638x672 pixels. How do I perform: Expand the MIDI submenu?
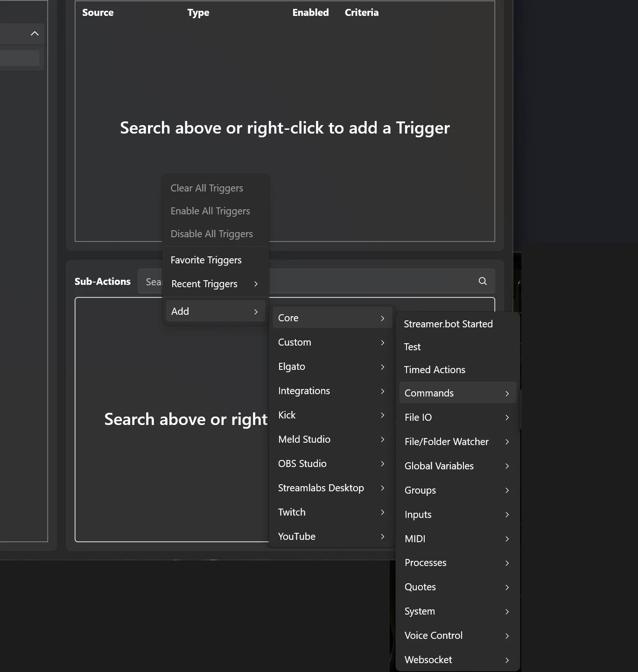pyautogui.click(x=457, y=539)
